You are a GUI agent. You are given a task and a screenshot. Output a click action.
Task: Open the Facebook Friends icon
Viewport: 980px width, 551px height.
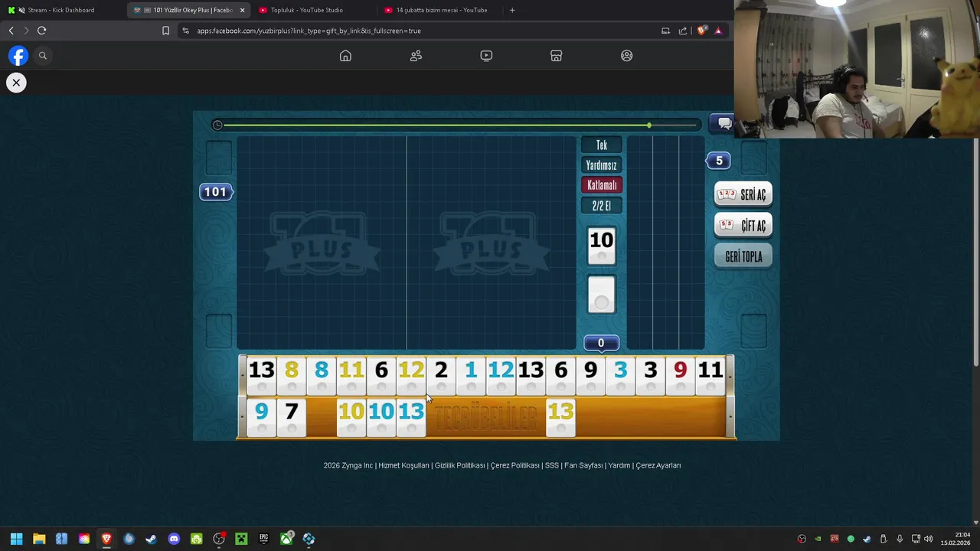(x=416, y=56)
